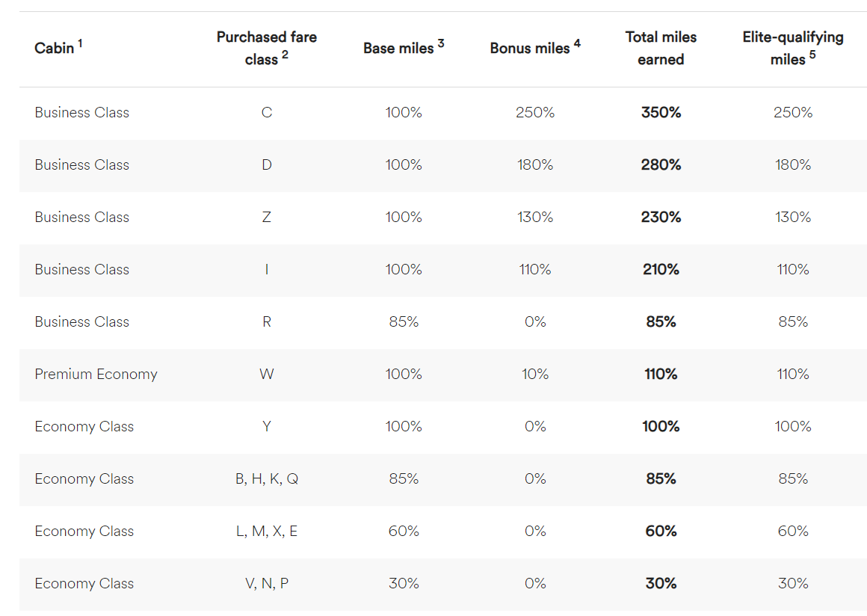This screenshot has height=616, width=867.
Task: Click the Economy Class cell for fare Y
Action: tap(84, 427)
